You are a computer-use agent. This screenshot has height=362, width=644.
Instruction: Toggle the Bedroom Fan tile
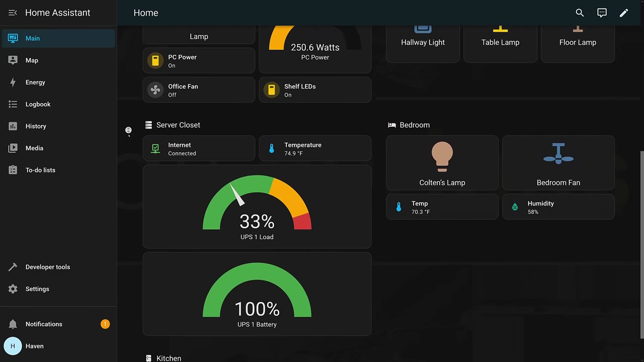pos(558,163)
